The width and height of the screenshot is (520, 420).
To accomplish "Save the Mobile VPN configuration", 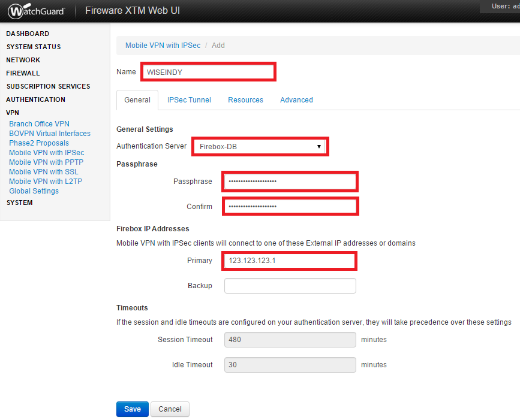I will pos(133,409).
